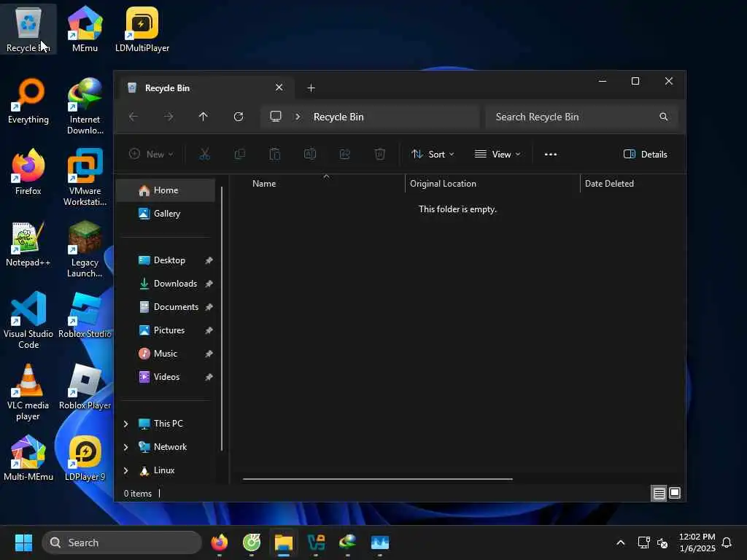Switch to details list view
Viewport: 747px width, 560px height.
[x=659, y=494]
